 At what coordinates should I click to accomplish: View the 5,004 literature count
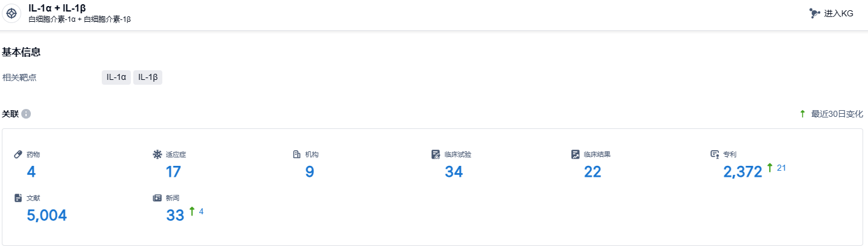click(x=47, y=215)
